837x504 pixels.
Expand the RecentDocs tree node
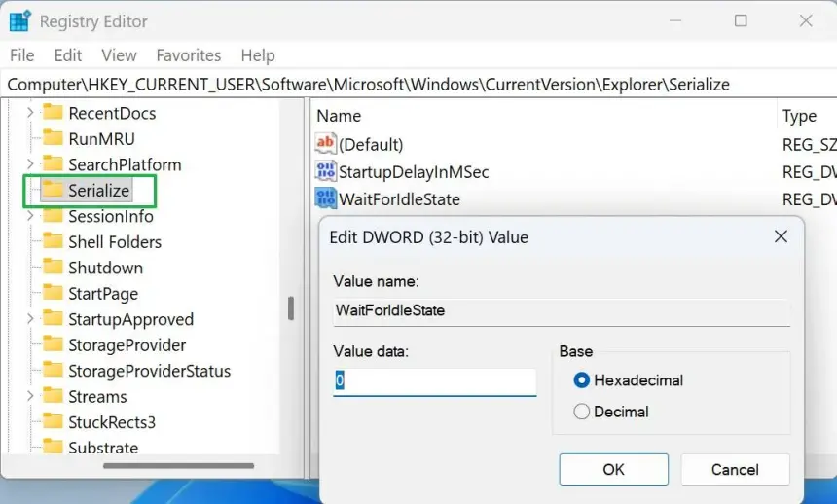coord(30,113)
